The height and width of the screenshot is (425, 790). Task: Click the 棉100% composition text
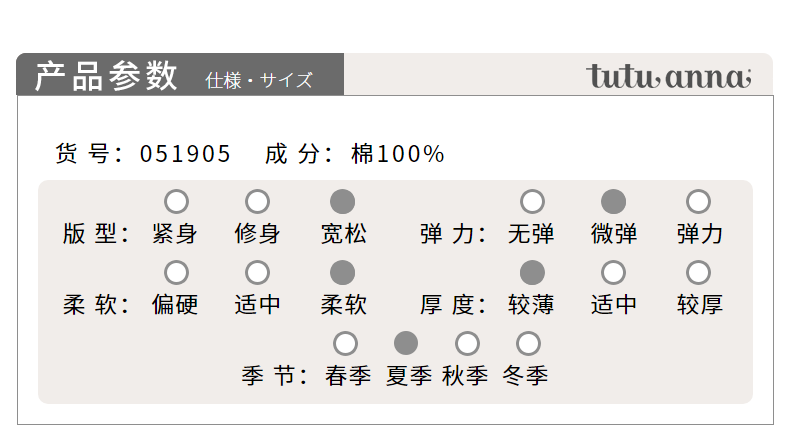tap(398, 154)
